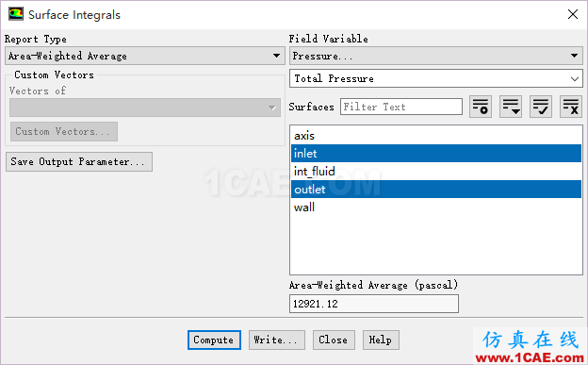
Task: Select the int_fluid surface
Action: pos(436,172)
